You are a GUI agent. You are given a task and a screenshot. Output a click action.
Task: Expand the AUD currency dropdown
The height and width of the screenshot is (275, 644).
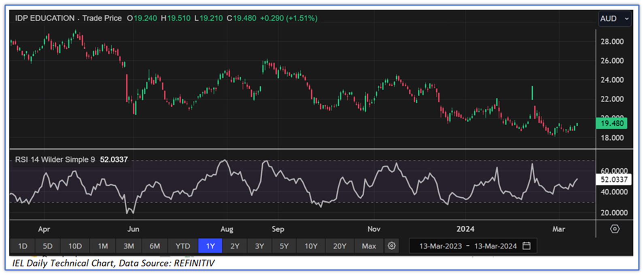(614, 19)
